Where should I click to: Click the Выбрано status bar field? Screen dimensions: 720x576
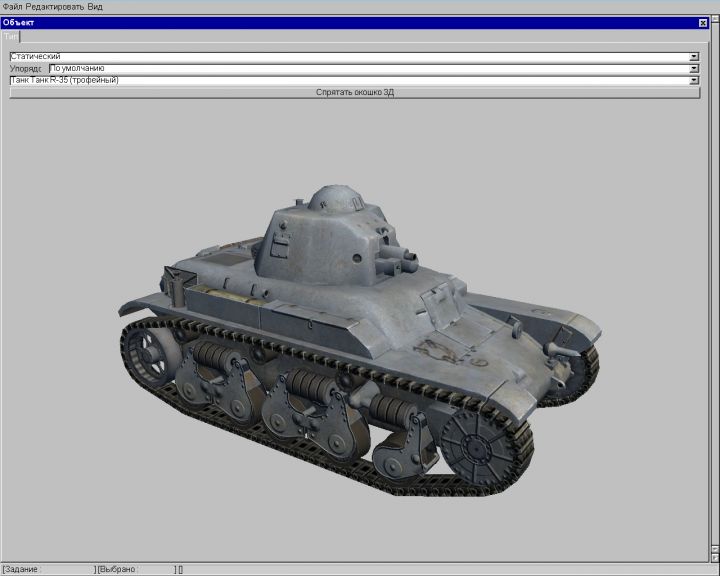click(134, 569)
